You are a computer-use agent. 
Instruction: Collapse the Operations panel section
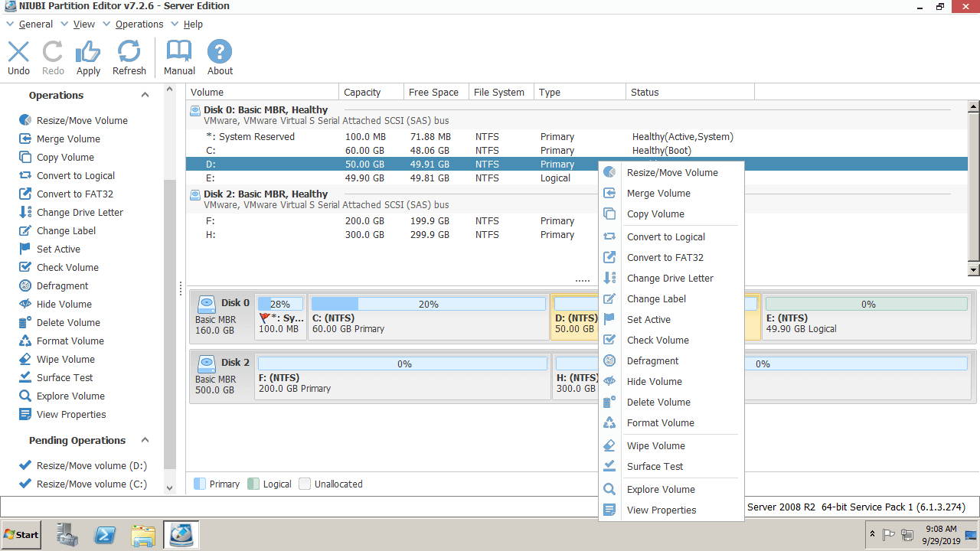pos(145,95)
